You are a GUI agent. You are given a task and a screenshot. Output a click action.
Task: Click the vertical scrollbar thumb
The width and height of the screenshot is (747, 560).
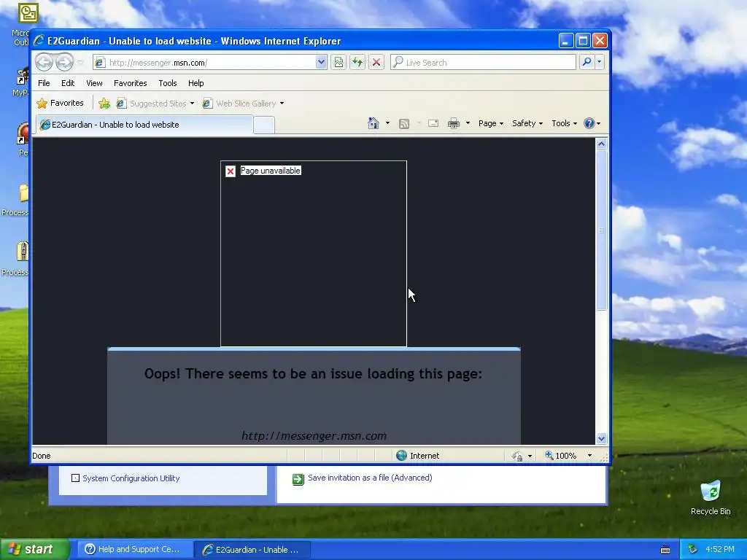(x=601, y=230)
